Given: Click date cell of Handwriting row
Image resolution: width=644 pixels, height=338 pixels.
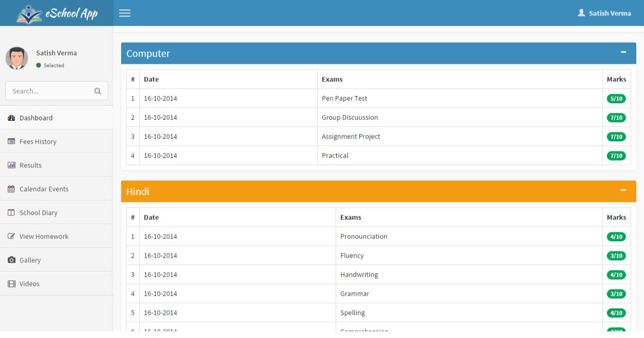Looking at the screenshot, I should (238, 275).
